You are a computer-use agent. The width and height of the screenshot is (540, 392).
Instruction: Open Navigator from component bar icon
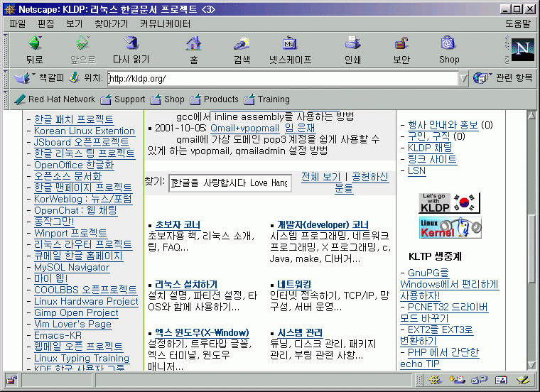point(435,380)
